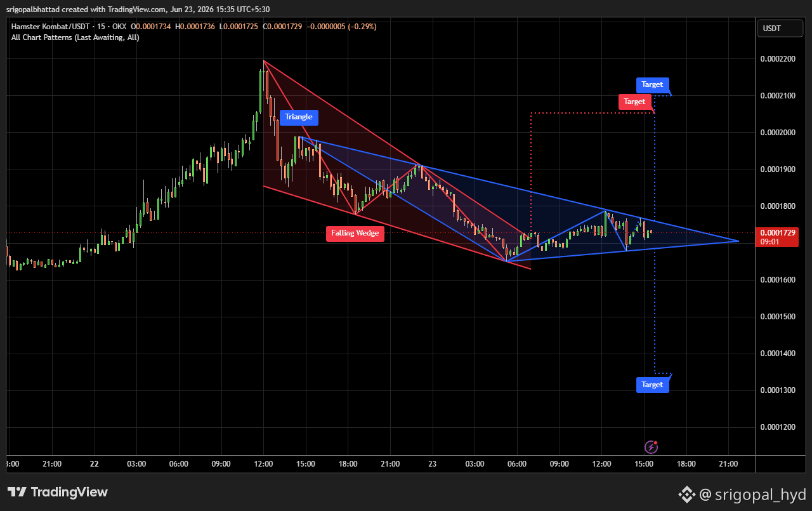Click the 0.0002000 price axis label
This screenshot has height=511, width=812.
777,133
